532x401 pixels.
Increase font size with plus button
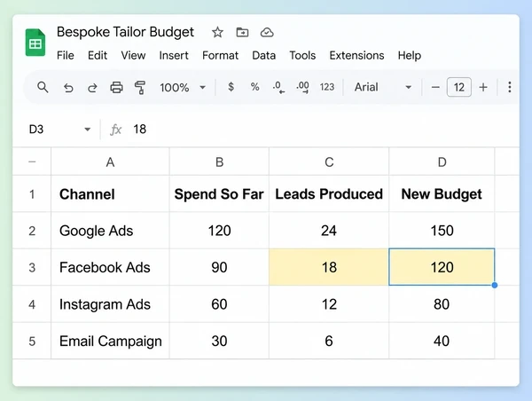[483, 87]
